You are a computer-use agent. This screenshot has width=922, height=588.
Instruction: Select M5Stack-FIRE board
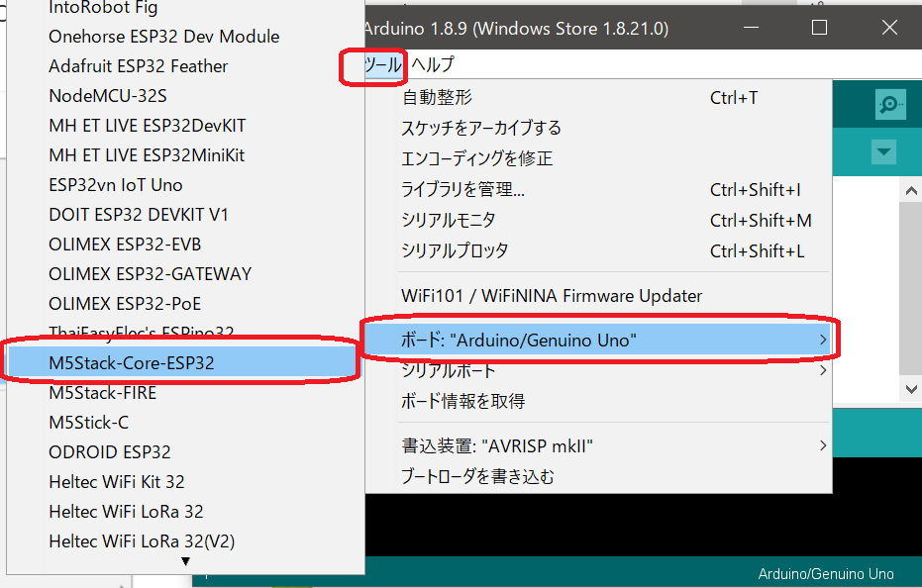pyautogui.click(x=185, y=393)
